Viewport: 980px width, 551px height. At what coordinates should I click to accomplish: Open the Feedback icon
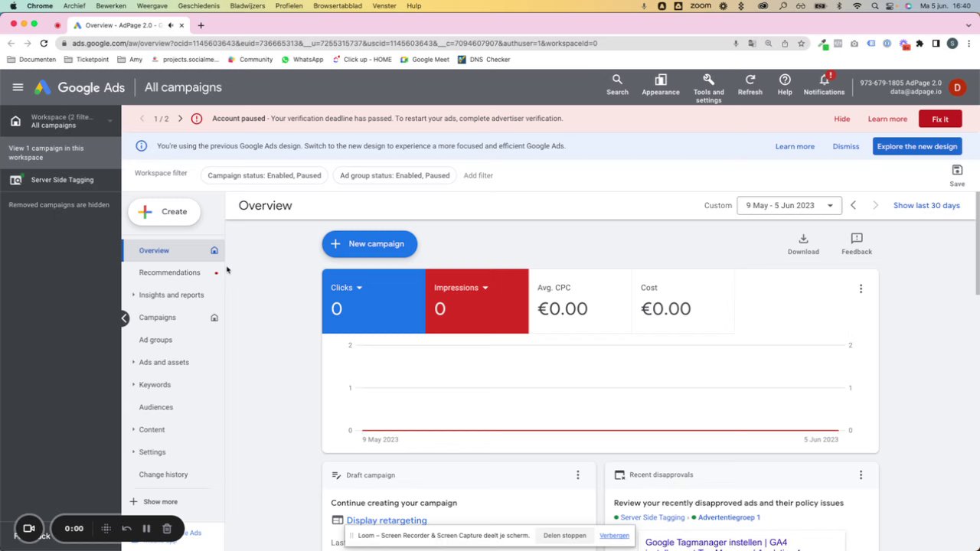point(857,244)
